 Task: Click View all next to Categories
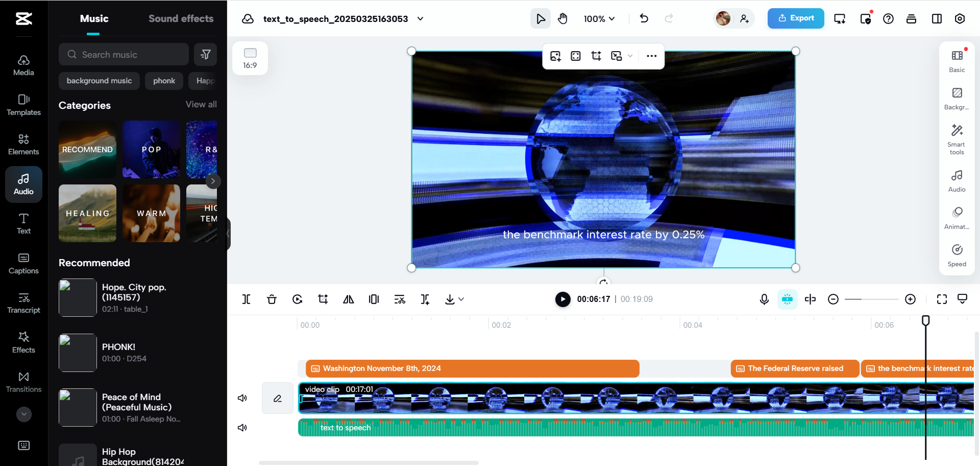point(201,104)
